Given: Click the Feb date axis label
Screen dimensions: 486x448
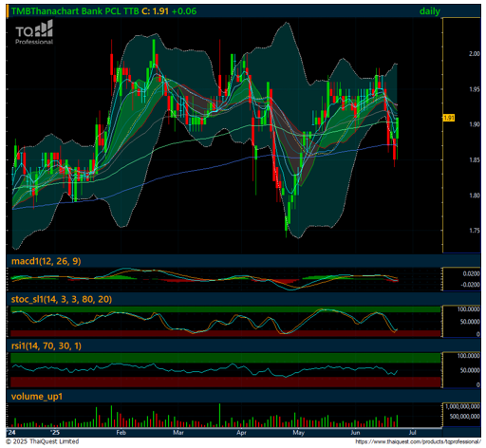Looking at the screenshot, I should [121, 433].
